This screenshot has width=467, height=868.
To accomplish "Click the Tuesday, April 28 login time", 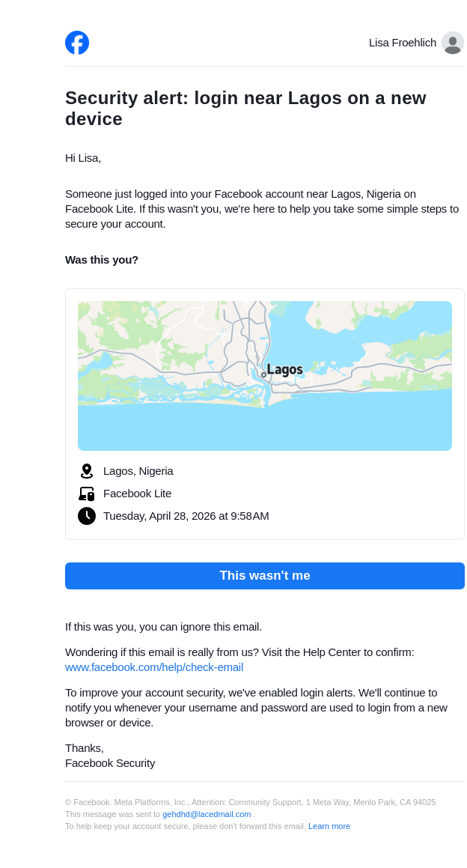I will (x=186, y=516).
